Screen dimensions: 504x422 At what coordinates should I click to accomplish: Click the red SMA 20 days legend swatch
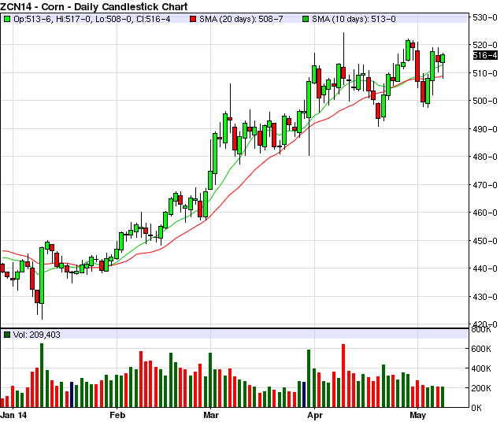click(x=193, y=19)
